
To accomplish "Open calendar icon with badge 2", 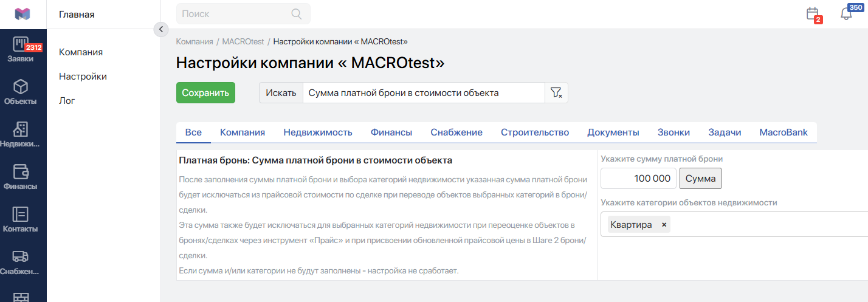I will pos(813,14).
